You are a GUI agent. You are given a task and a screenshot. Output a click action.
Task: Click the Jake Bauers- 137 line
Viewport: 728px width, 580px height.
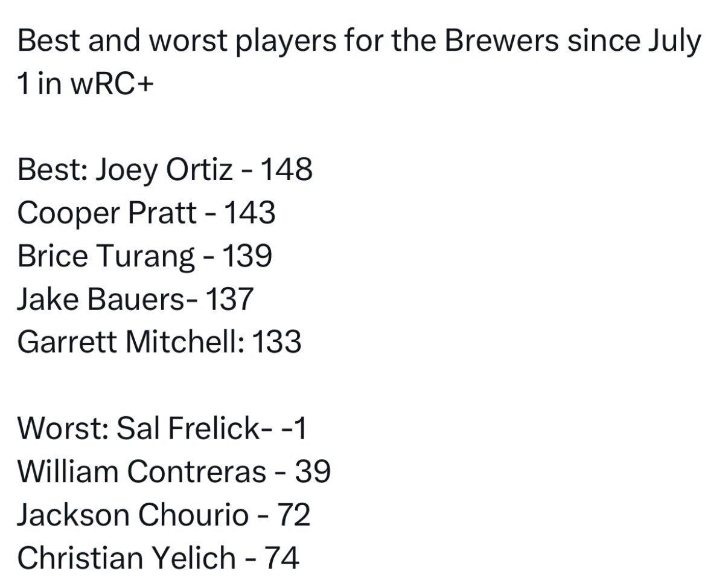tap(135, 299)
